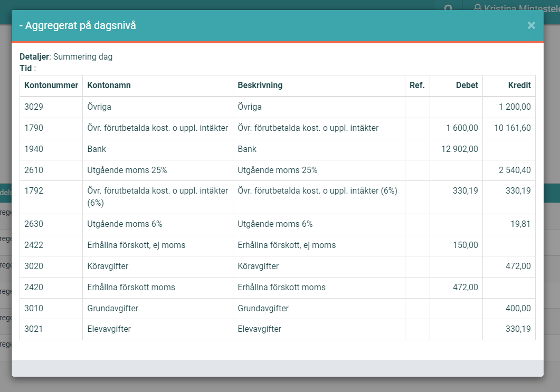Click the Debet column header
Viewport: 560px width, 392px height.
pos(467,85)
